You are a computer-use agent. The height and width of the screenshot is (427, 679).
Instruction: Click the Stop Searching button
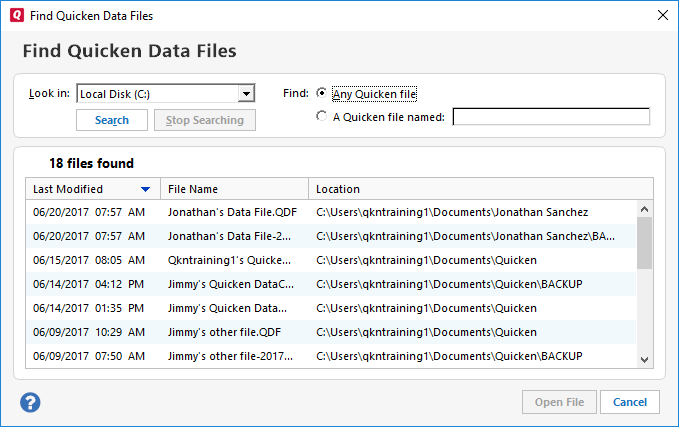[204, 120]
